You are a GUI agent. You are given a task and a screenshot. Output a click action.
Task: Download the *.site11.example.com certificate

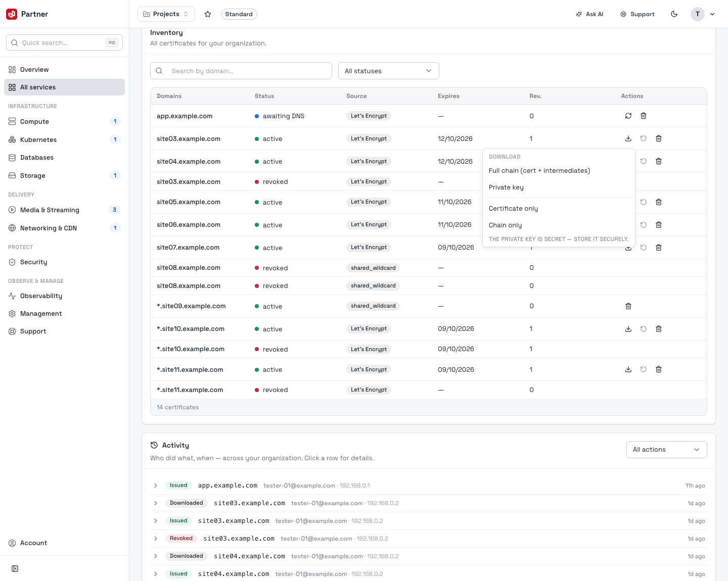628,369
